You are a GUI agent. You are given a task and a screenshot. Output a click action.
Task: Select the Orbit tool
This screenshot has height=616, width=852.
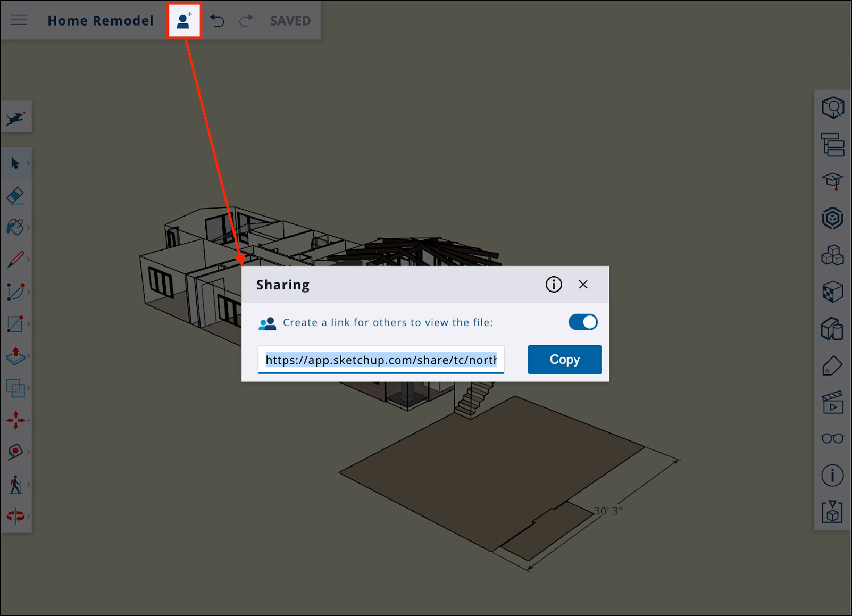pos(15,516)
